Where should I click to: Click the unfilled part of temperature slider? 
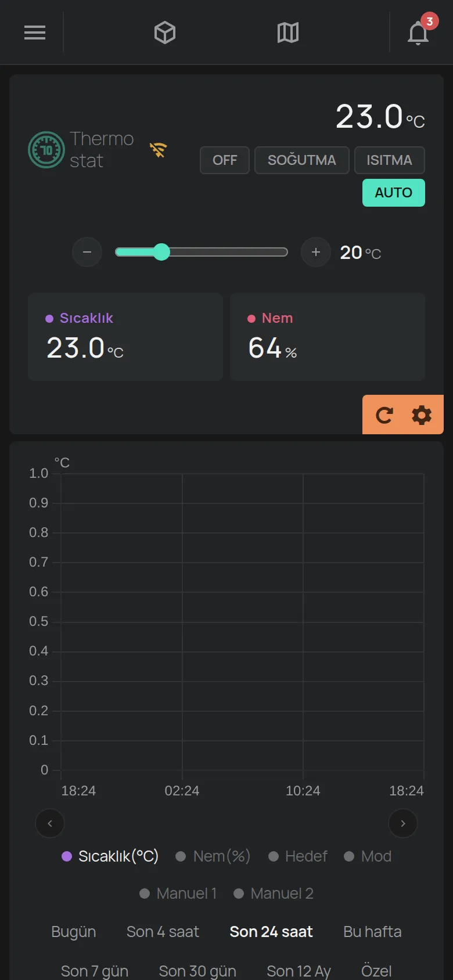click(x=229, y=252)
